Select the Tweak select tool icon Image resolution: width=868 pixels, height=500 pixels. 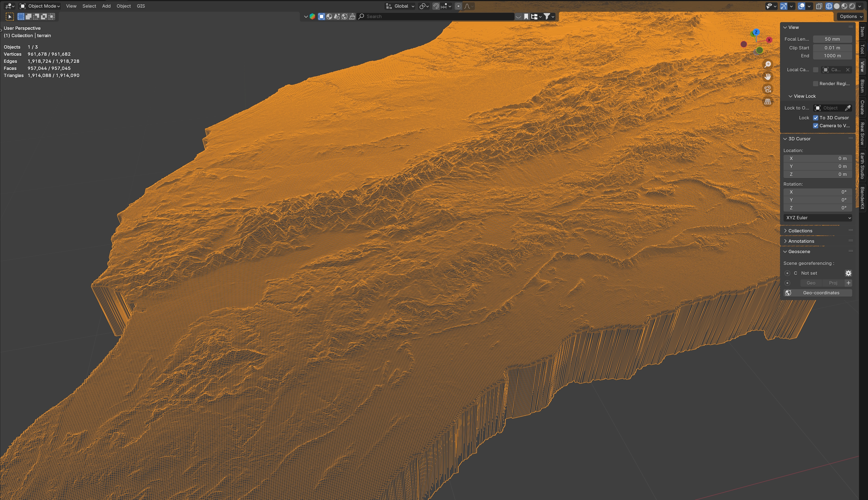tap(10, 16)
